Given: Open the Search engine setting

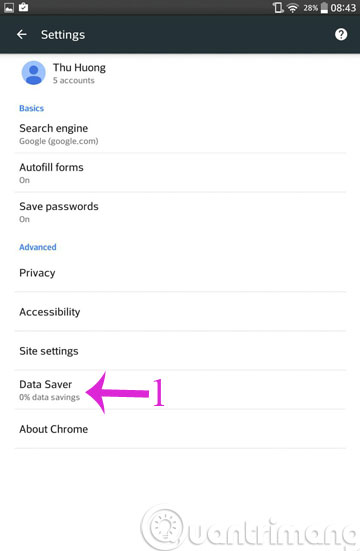Looking at the screenshot, I should click(180, 134).
